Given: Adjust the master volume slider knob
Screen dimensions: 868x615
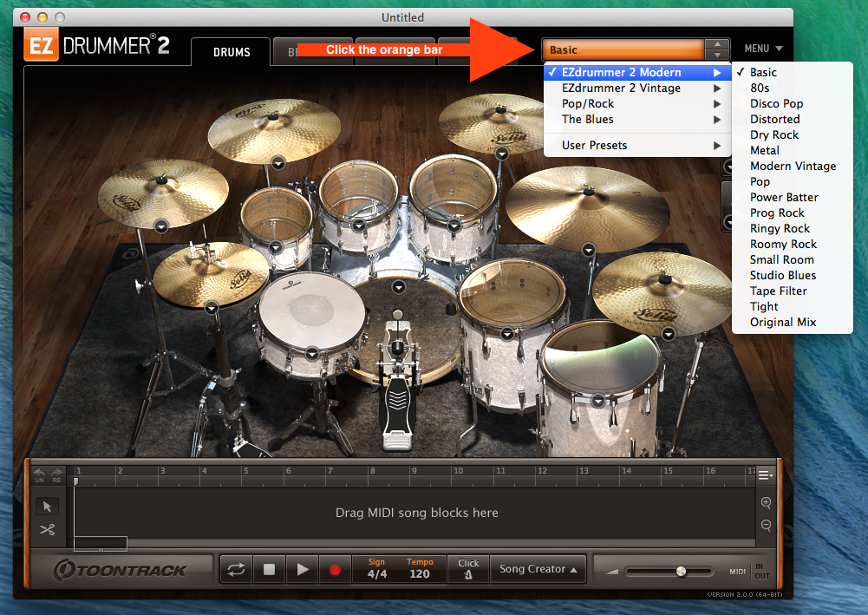Looking at the screenshot, I should (681, 572).
